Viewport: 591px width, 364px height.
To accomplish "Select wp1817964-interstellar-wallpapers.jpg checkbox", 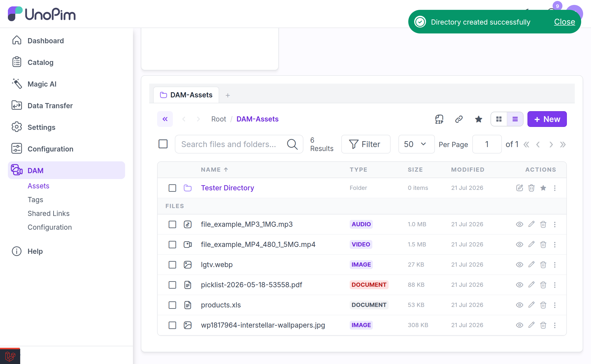I will pyautogui.click(x=172, y=325).
